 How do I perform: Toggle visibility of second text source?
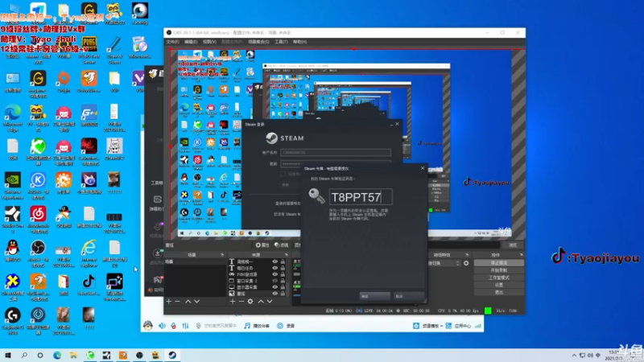tap(275, 268)
